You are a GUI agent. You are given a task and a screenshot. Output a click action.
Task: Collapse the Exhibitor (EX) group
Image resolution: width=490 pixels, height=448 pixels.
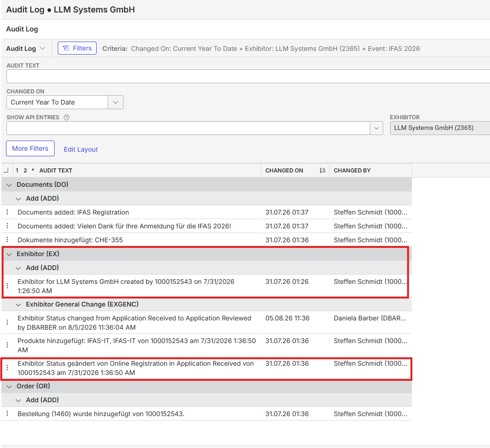tap(9, 254)
